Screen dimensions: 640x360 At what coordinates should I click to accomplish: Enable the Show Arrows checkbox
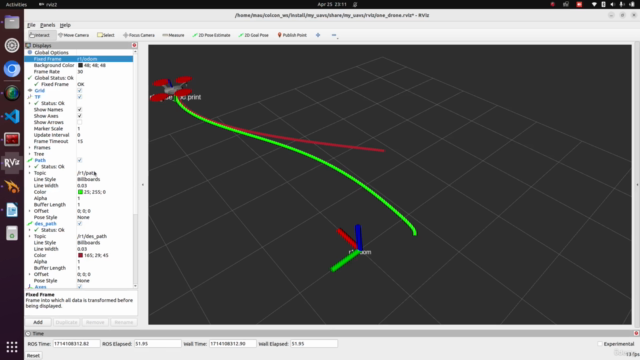pyautogui.click(x=80, y=122)
